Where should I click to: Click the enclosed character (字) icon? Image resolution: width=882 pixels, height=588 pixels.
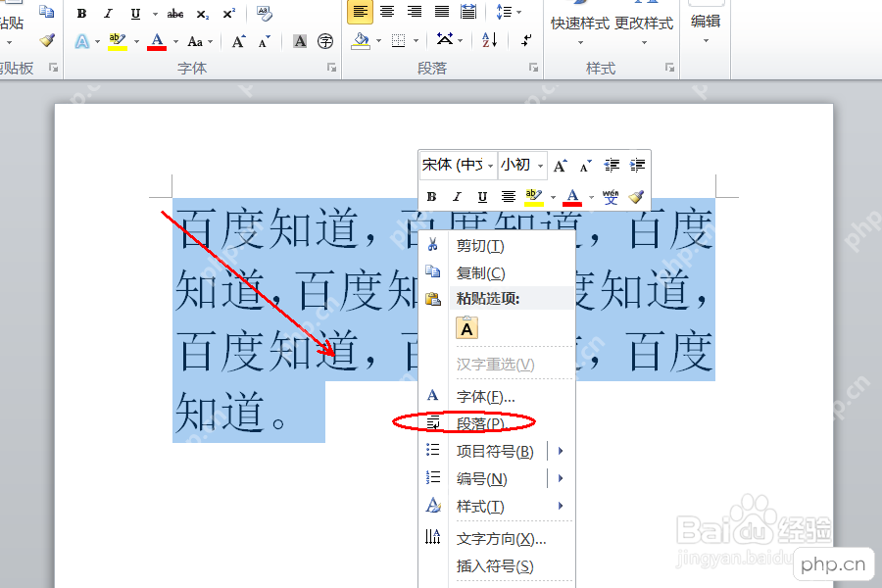325,41
